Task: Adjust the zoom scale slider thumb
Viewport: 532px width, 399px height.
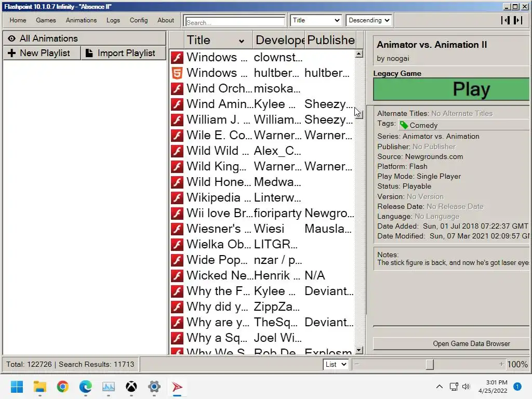Action: pos(430,364)
